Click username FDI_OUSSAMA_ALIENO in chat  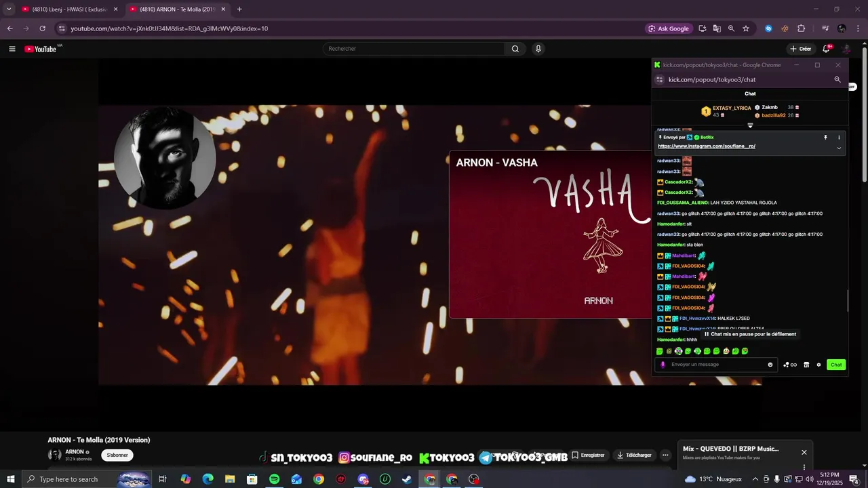[683, 203]
